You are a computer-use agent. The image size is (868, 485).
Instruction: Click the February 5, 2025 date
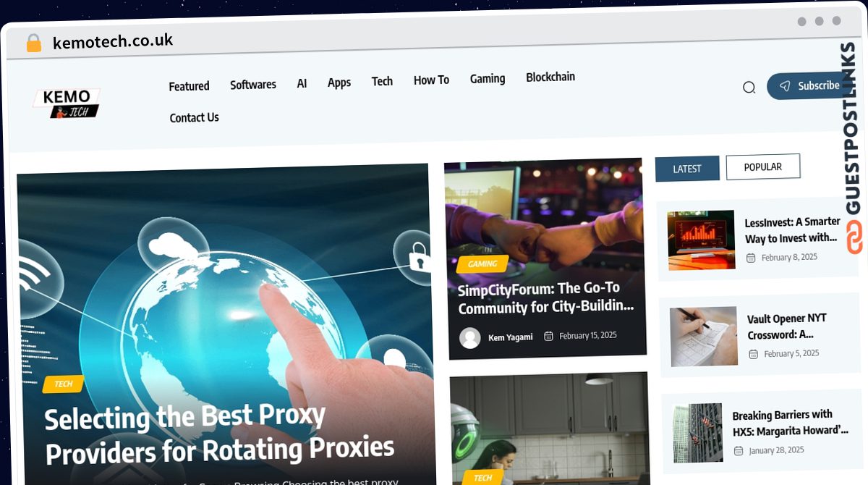[x=791, y=353]
